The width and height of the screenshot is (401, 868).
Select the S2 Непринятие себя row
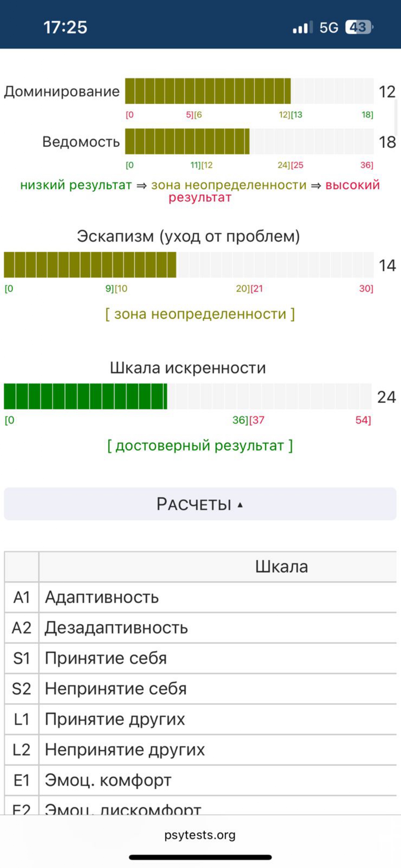(x=200, y=688)
